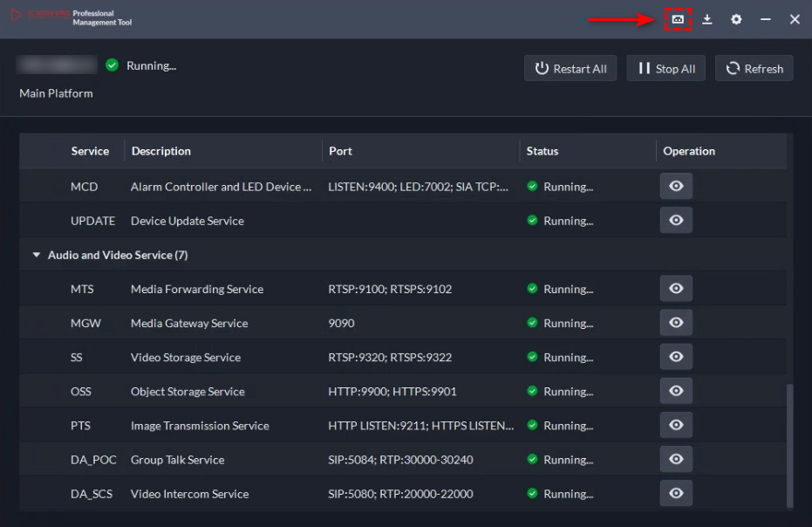The height and width of the screenshot is (527, 812).
Task: Click Image Transmission Service description
Action: click(x=200, y=426)
